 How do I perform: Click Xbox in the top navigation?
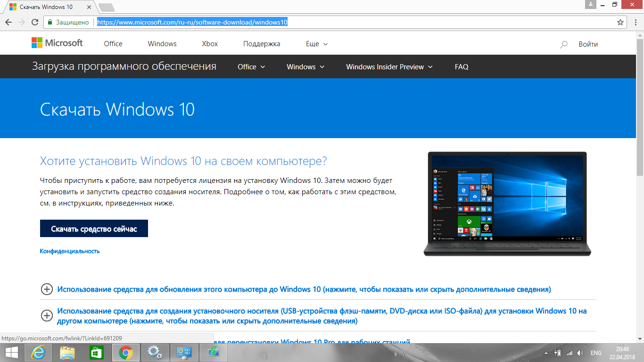pyautogui.click(x=210, y=44)
